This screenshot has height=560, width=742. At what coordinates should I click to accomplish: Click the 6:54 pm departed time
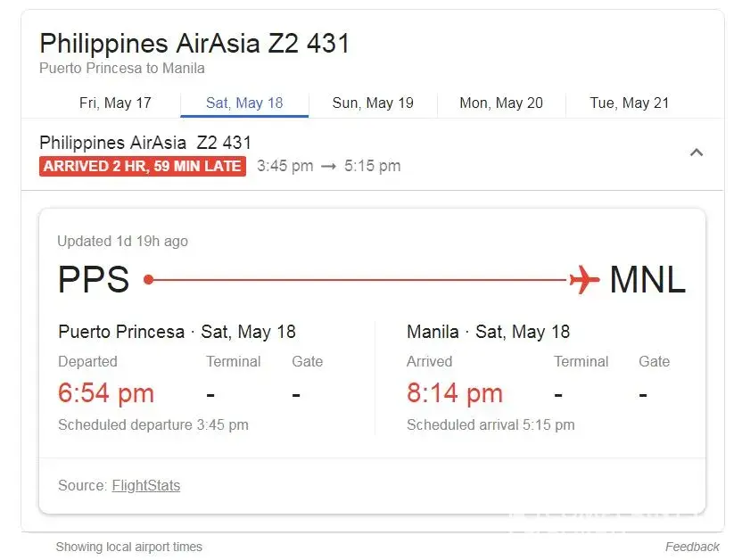tap(106, 393)
